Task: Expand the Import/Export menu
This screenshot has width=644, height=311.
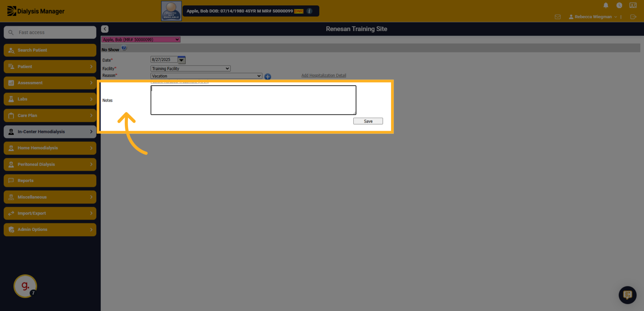Action: [x=50, y=213]
